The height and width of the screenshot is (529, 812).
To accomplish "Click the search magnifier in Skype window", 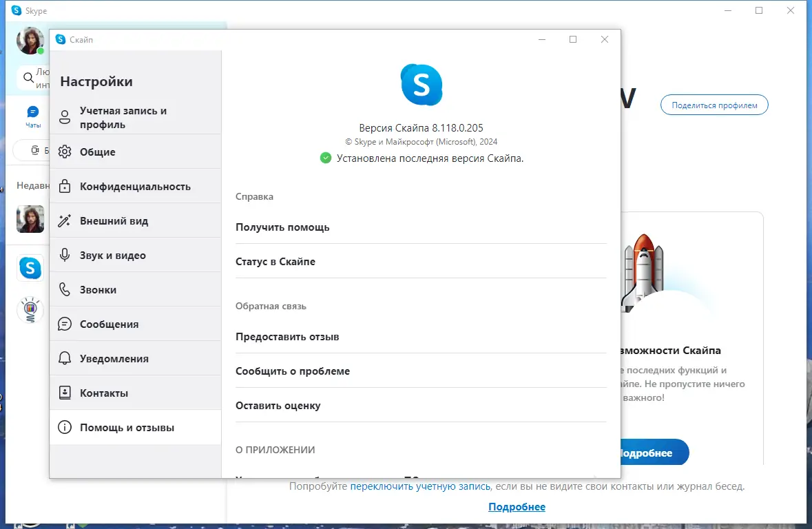I will [x=28, y=78].
